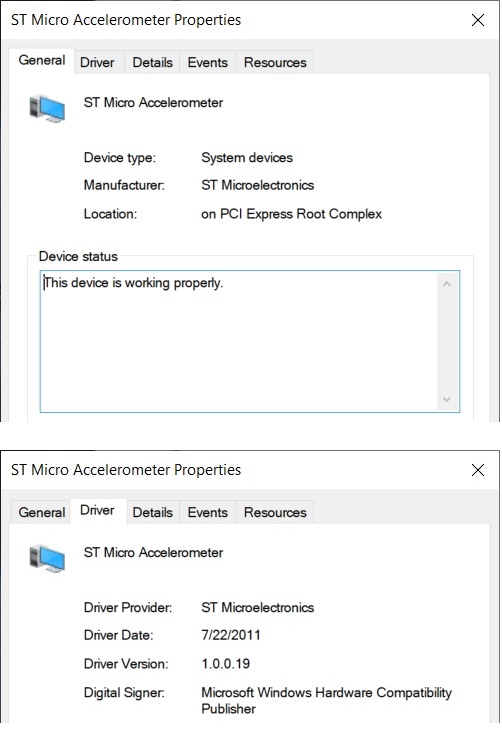Click device icon in lower Driver window
The height and width of the screenshot is (746, 502).
(47, 558)
